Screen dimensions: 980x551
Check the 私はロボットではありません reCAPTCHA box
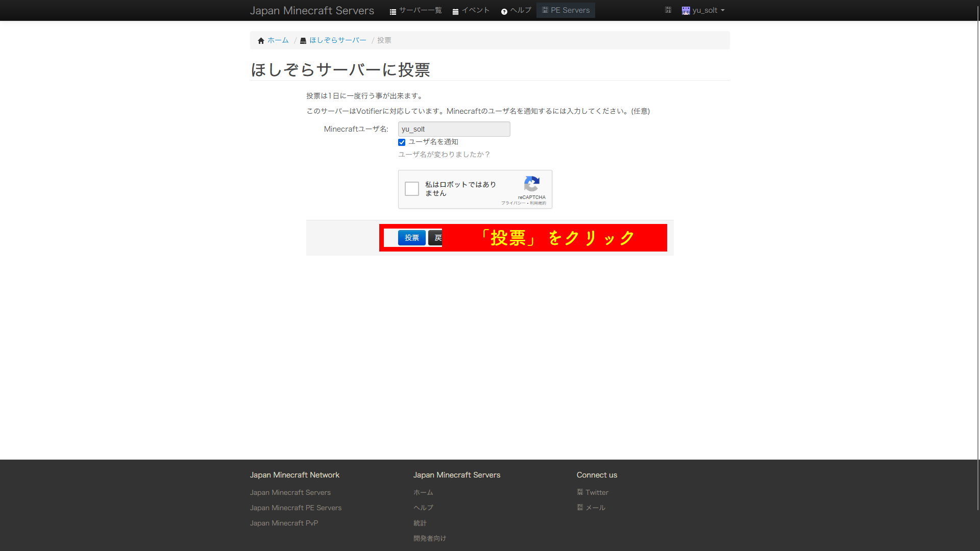point(412,189)
